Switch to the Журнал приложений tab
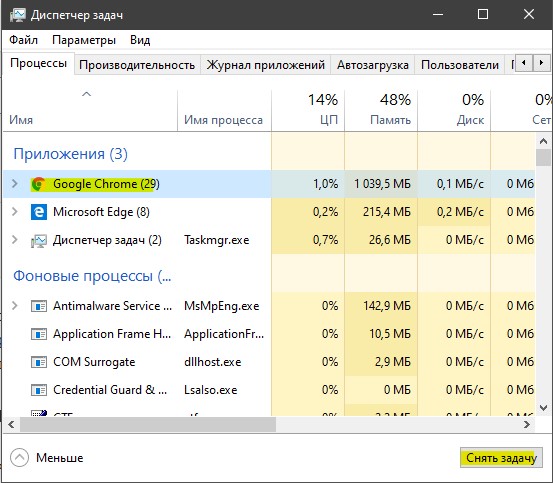Viewport: 553px width, 483px height. pos(266,65)
